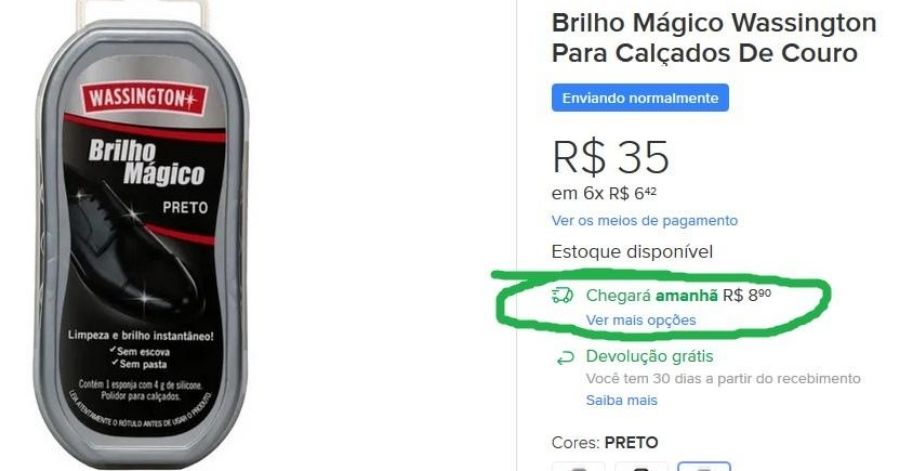Image resolution: width=900 pixels, height=471 pixels.
Task: Click the Brilho Mágico text on the package
Action: [x=147, y=163]
